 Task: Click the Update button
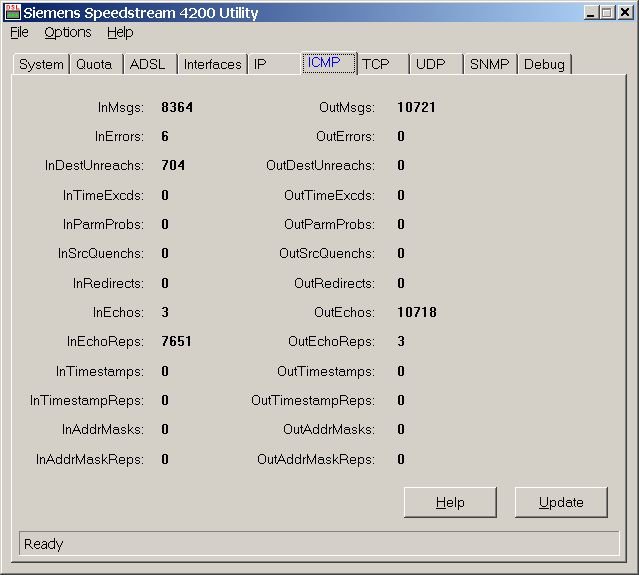click(561, 502)
